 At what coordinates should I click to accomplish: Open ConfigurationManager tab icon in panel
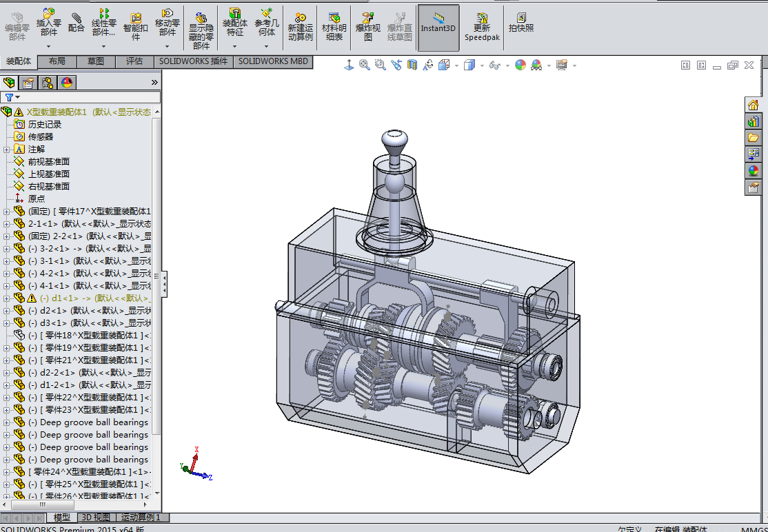point(48,83)
